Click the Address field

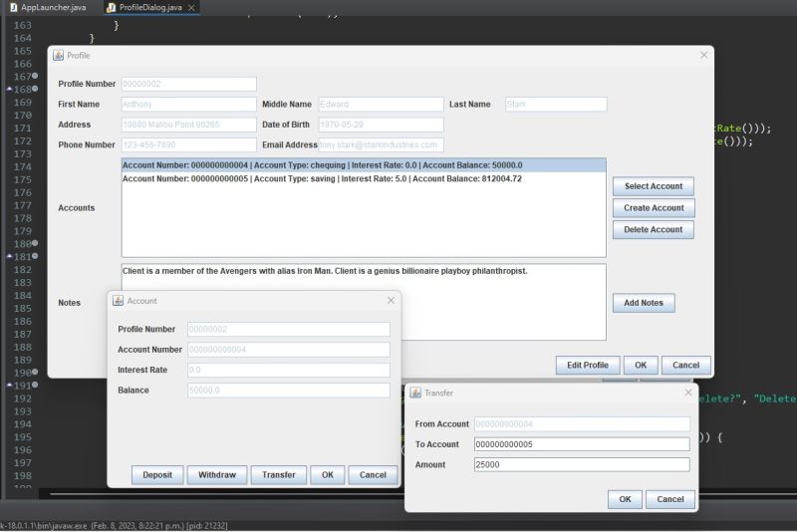click(x=188, y=125)
